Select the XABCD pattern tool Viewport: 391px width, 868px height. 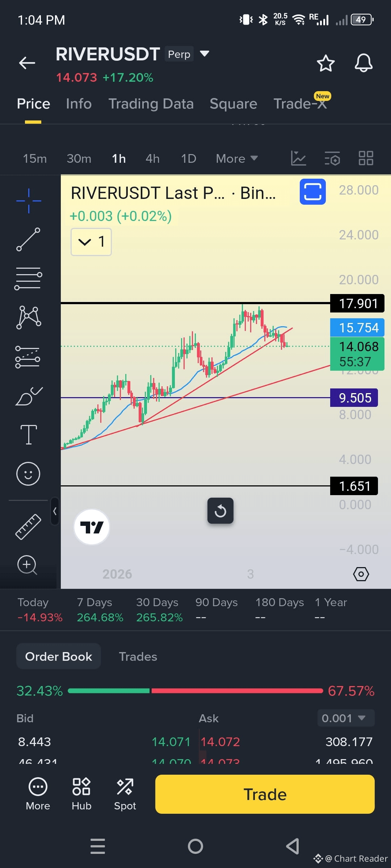pyautogui.click(x=29, y=317)
